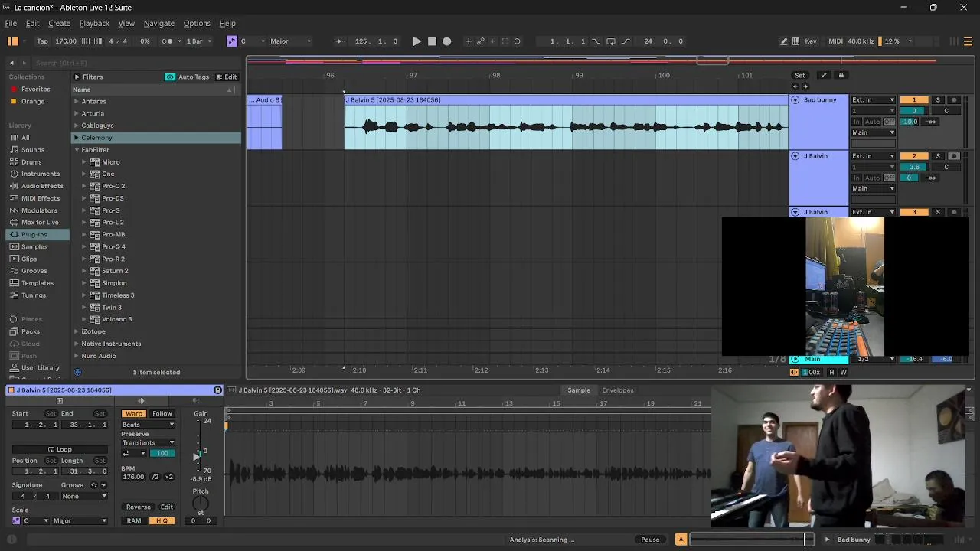Expand the Antares plug-in folder
Viewport: 980px width, 551px height.
76,101
